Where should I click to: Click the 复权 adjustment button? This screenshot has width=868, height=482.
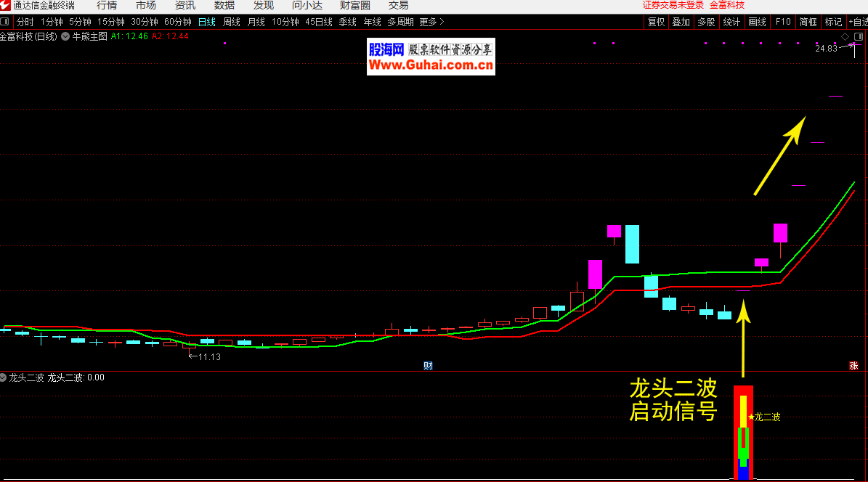click(x=657, y=22)
